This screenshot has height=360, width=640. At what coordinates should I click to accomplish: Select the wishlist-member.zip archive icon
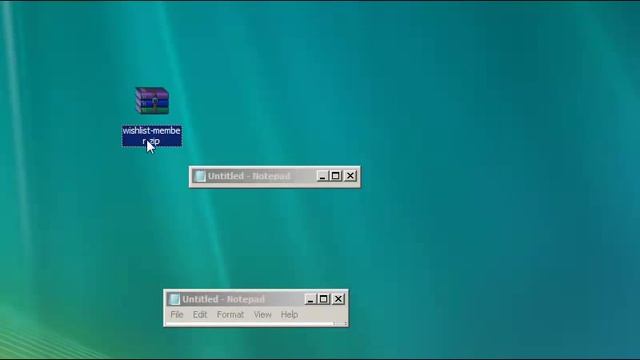click(152, 100)
